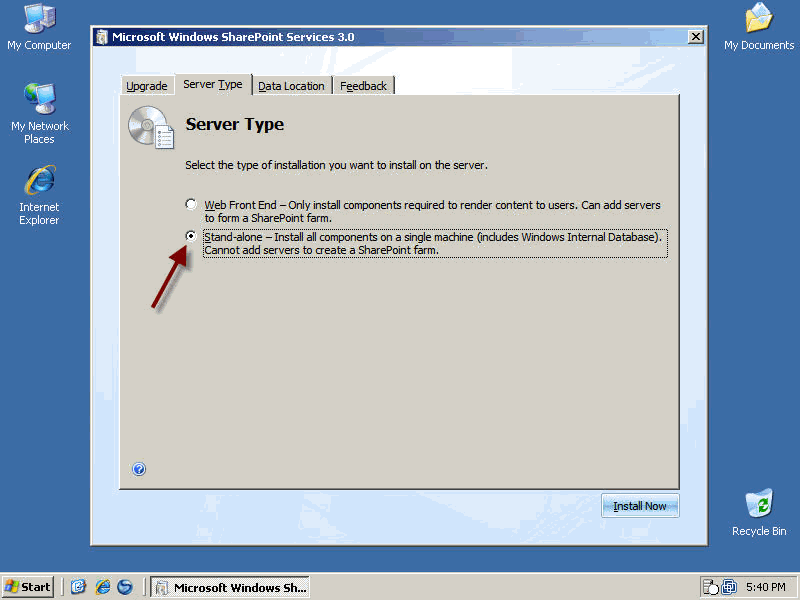800x600 pixels.
Task: Click the first system tray icon
Action: [x=710, y=587]
